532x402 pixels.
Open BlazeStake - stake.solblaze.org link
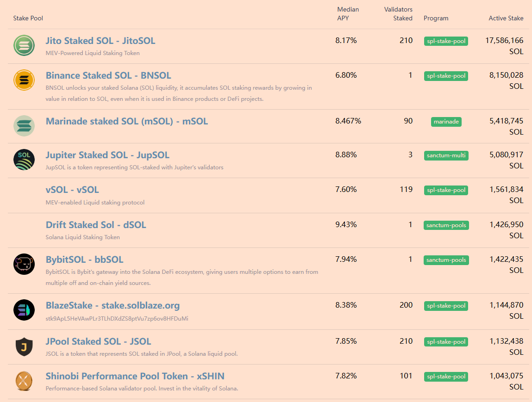(x=113, y=305)
